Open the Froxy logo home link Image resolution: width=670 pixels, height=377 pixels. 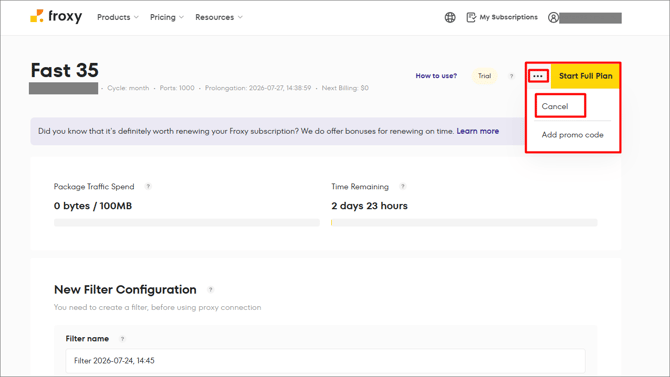[x=56, y=17]
